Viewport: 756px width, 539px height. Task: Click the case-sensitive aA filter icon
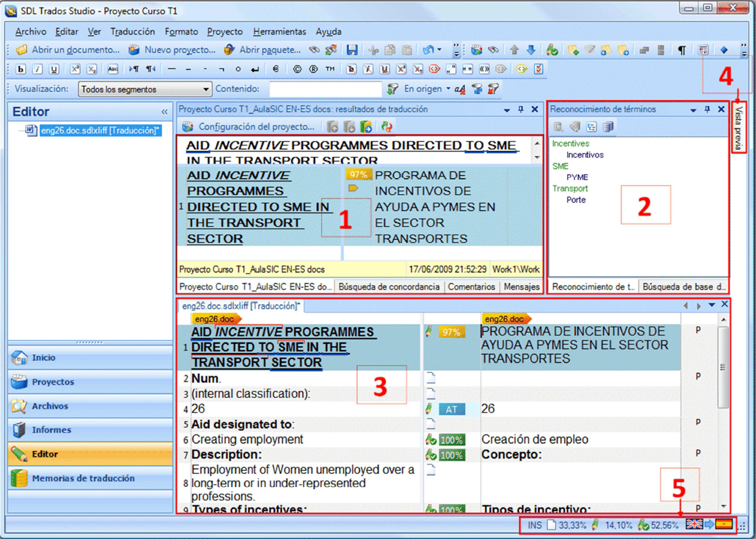[x=460, y=89]
